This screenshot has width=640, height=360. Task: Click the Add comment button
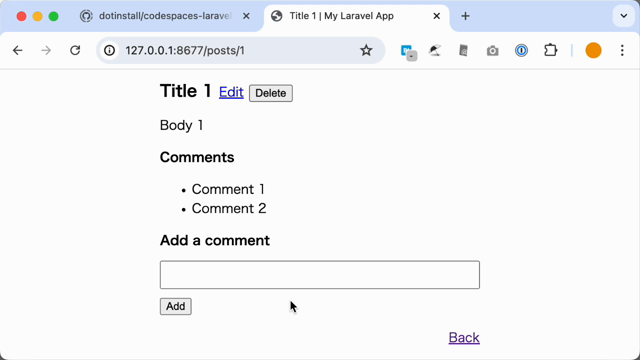tap(176, 306)
